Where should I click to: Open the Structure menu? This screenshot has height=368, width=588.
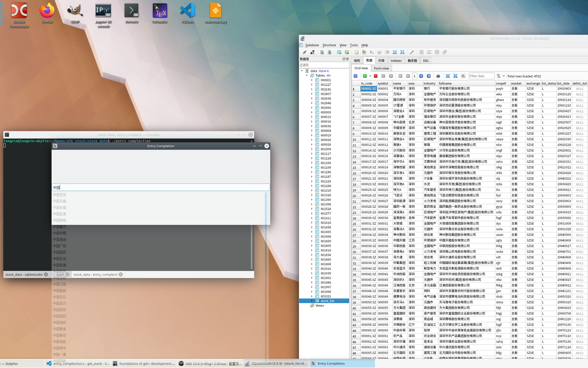pos(329,45)
